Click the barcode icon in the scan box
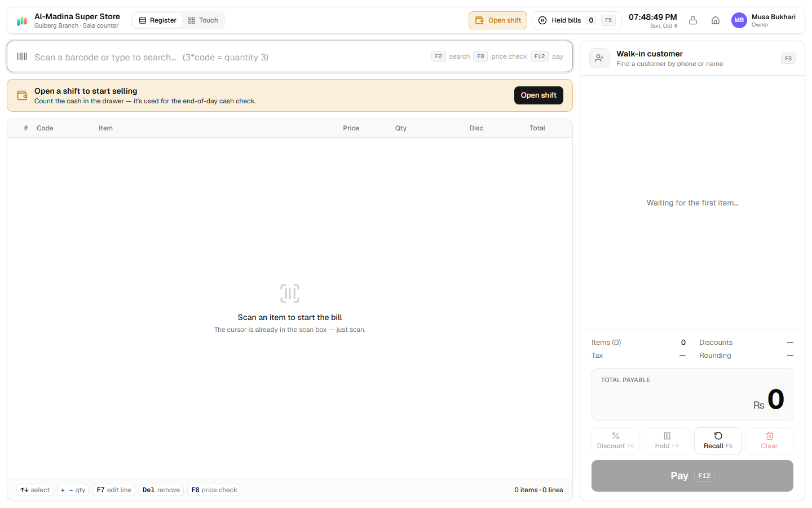Viewport: 812px width, 508px height. [x=22, y=56]
